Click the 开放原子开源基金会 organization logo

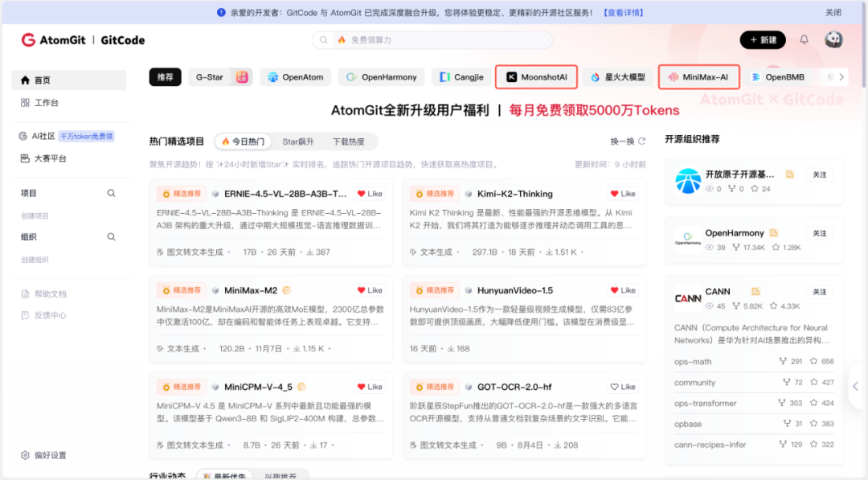point(687,181)
